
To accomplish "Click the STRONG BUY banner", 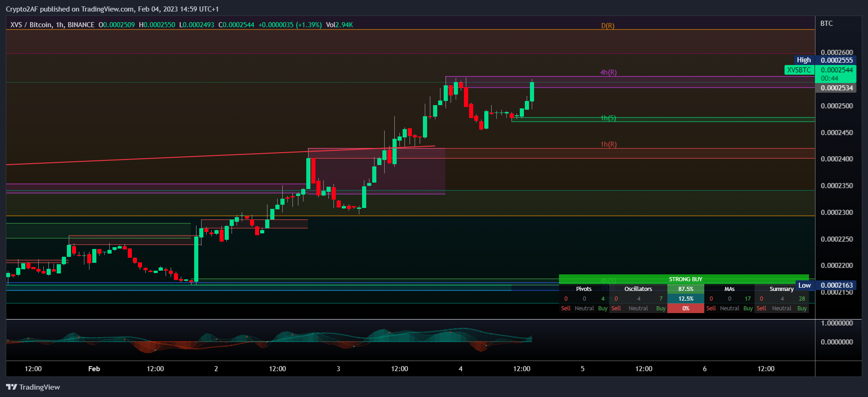I will (684, 279).
